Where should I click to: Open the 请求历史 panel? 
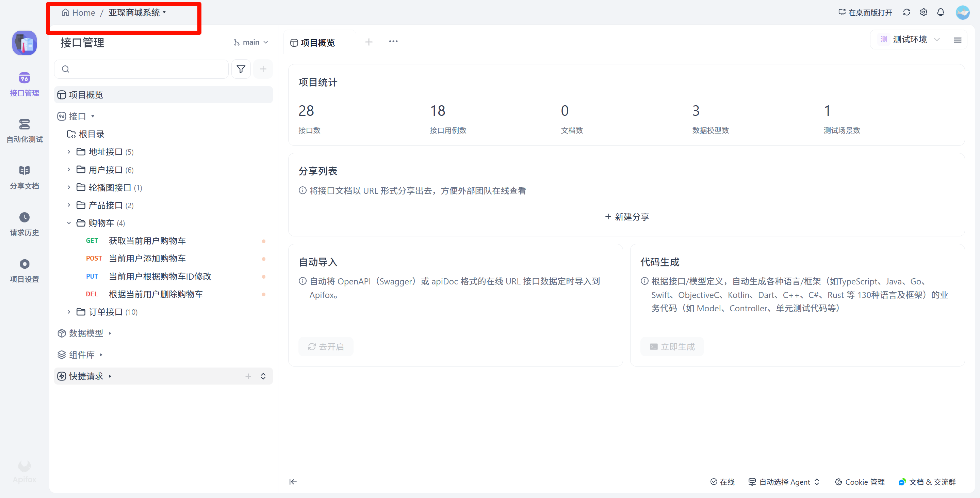[x=24, y=223]
